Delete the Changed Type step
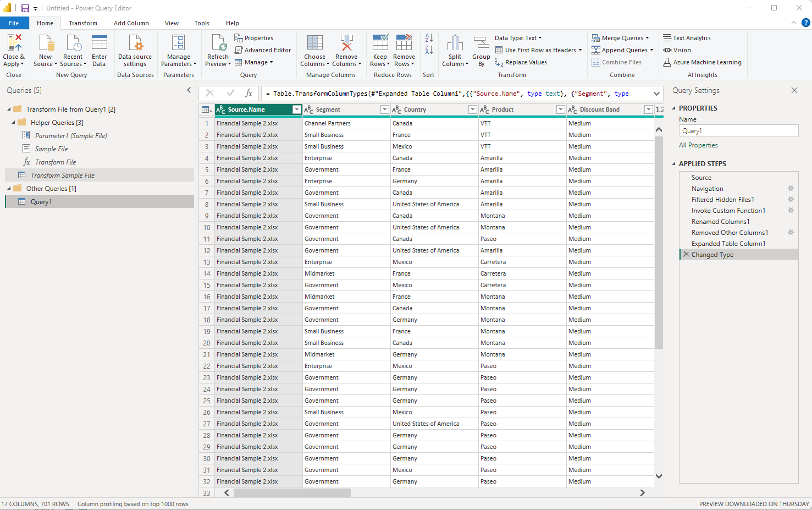 click(686, 254)
